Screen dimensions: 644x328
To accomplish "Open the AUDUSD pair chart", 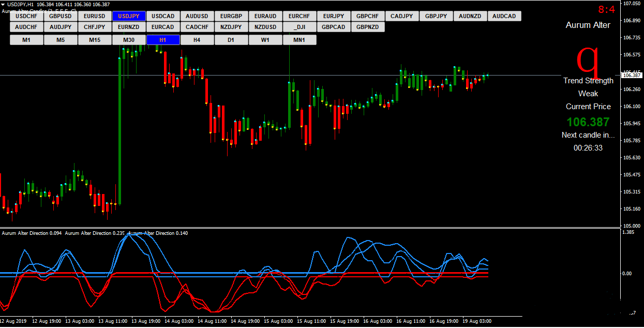I will tap(197, 16).
